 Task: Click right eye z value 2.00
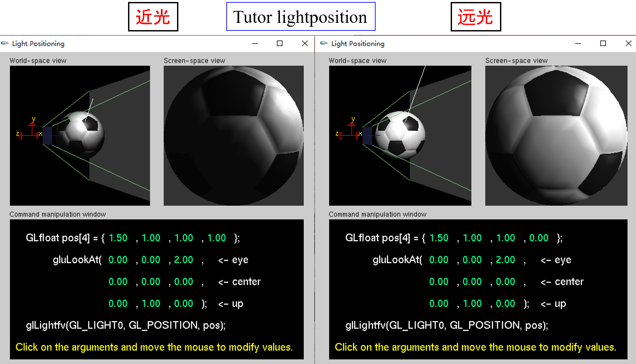coord(505,260)
